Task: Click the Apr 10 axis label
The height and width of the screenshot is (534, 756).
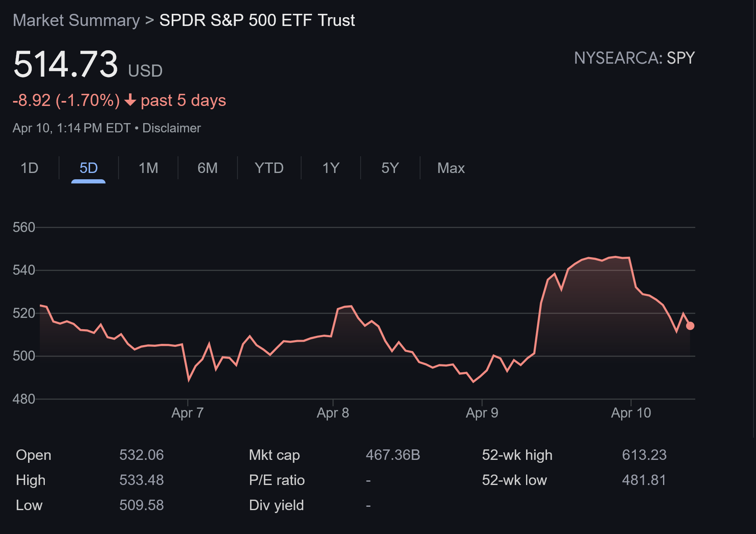Action: tap(631, 413)
